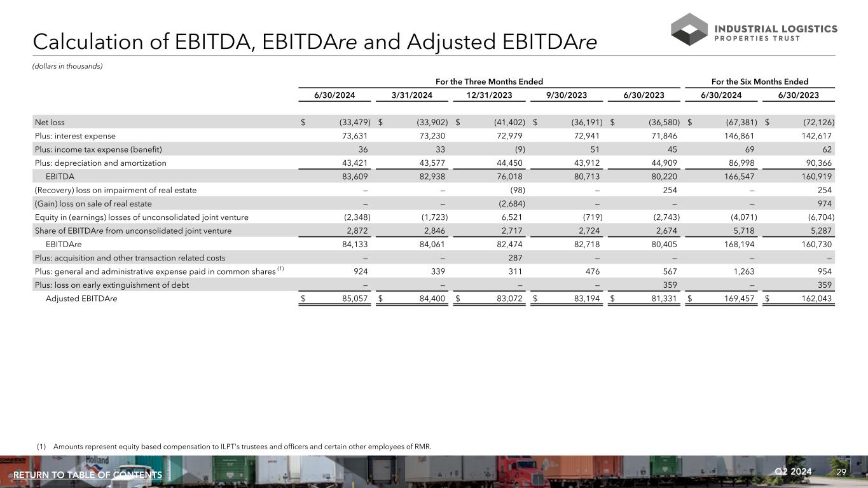Click the G&A share expense value 1,263
The image size is (868, 488).
(745, 272)
